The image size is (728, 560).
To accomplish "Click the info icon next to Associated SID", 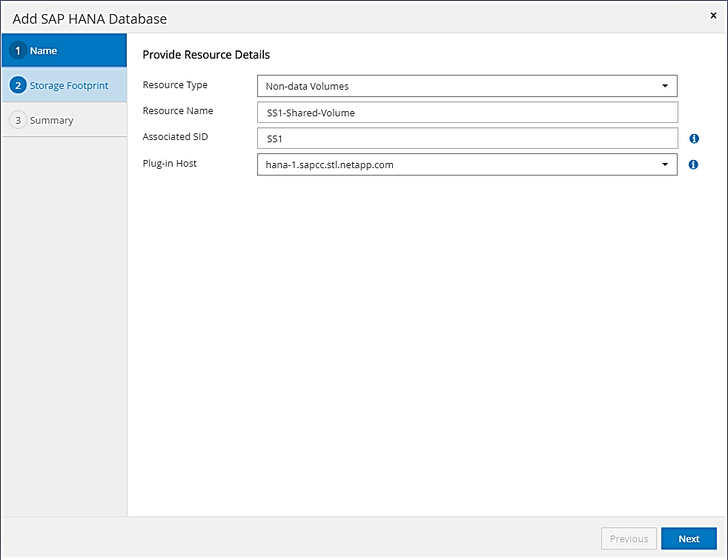I will [694, 139].
